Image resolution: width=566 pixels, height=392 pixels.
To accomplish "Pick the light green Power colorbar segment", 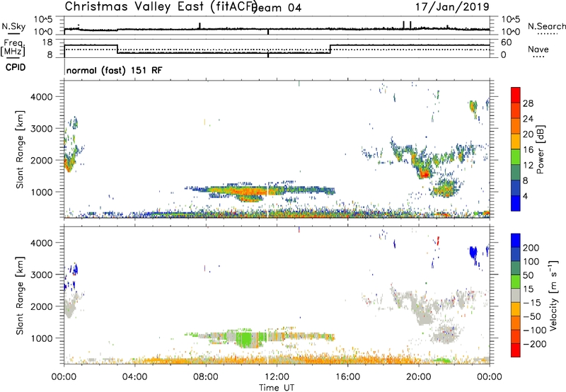I will [516, 156].
